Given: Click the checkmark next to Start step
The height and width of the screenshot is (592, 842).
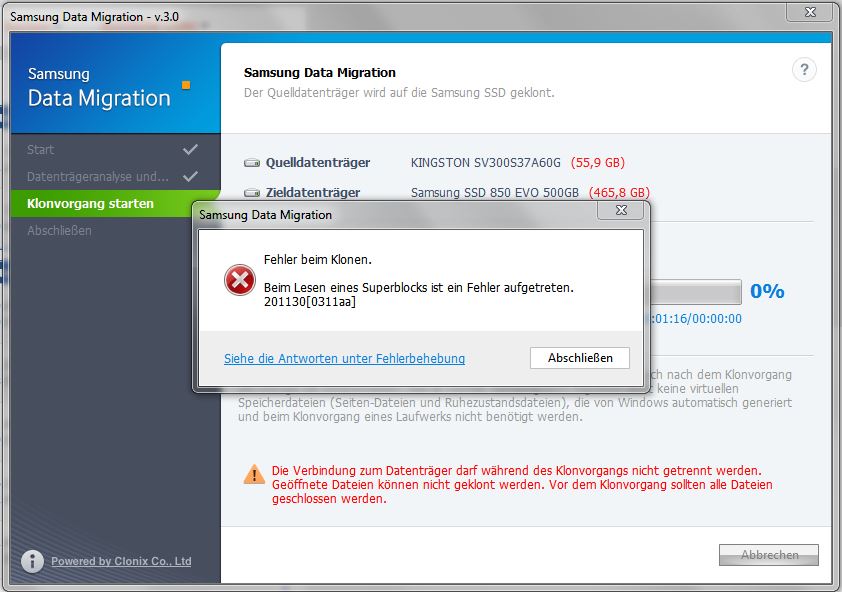Looking at the screenshot, I should pyautogui.click(x=190, y=149).
